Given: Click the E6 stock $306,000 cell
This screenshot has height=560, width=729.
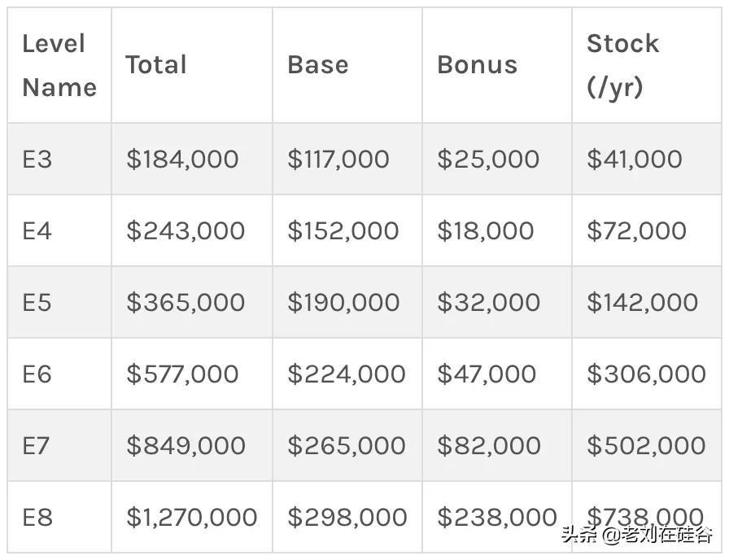Looking at the screenshot, I should (647, 374).
